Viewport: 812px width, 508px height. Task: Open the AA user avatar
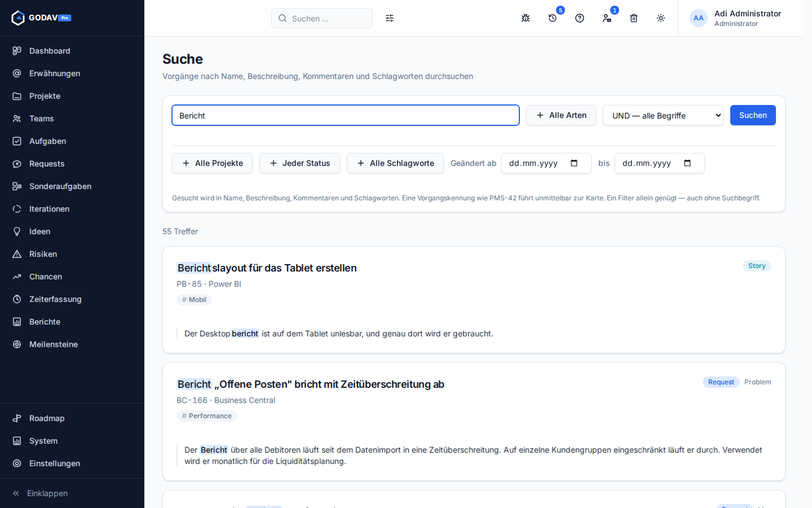coord(698,18)
